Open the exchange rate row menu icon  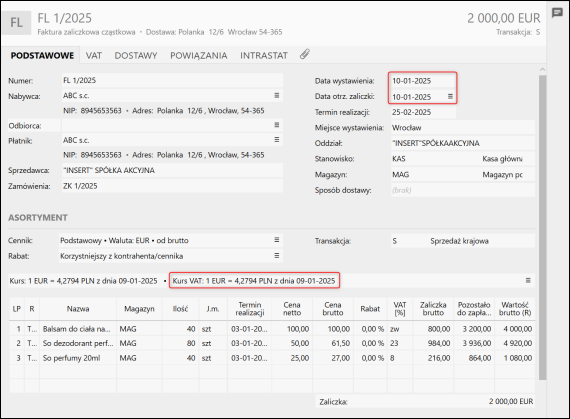(528, 281)
